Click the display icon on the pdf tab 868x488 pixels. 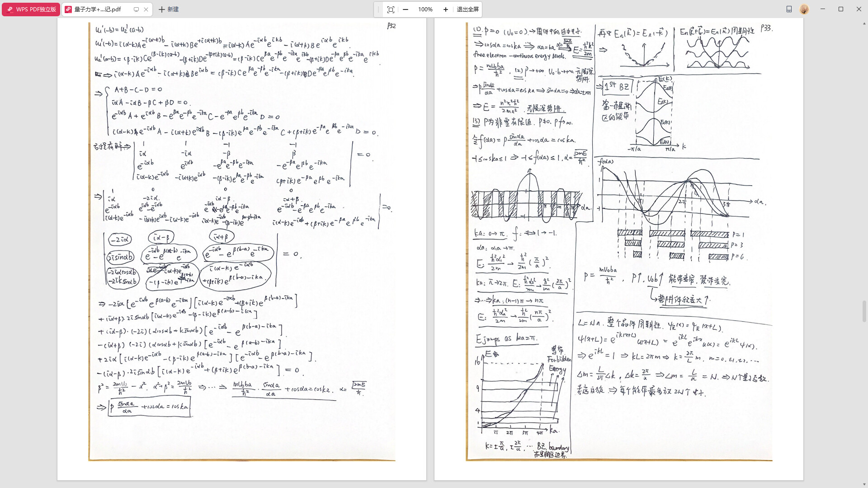pos(136,9)
